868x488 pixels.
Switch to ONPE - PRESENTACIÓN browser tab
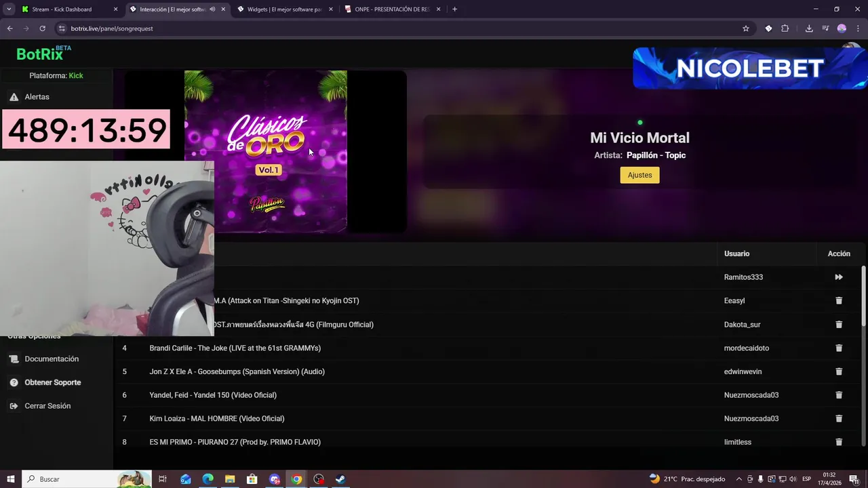coord(393,9)
